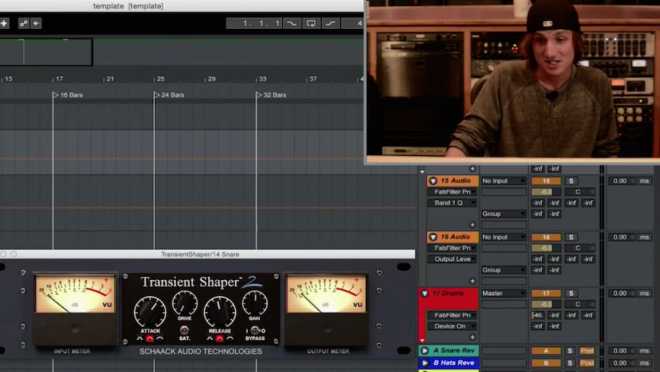Flip the SAT. switch on Transient Shaper
This screenshot has height=372, width=660.
pos(184,330)
